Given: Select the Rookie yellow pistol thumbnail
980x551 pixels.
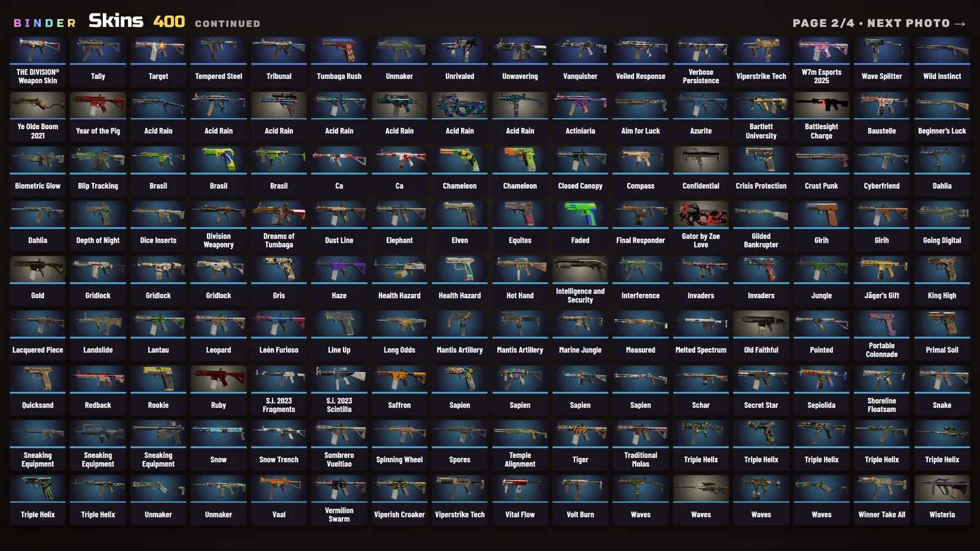Looking at the screenshot, I should click(x=158, y=379).
